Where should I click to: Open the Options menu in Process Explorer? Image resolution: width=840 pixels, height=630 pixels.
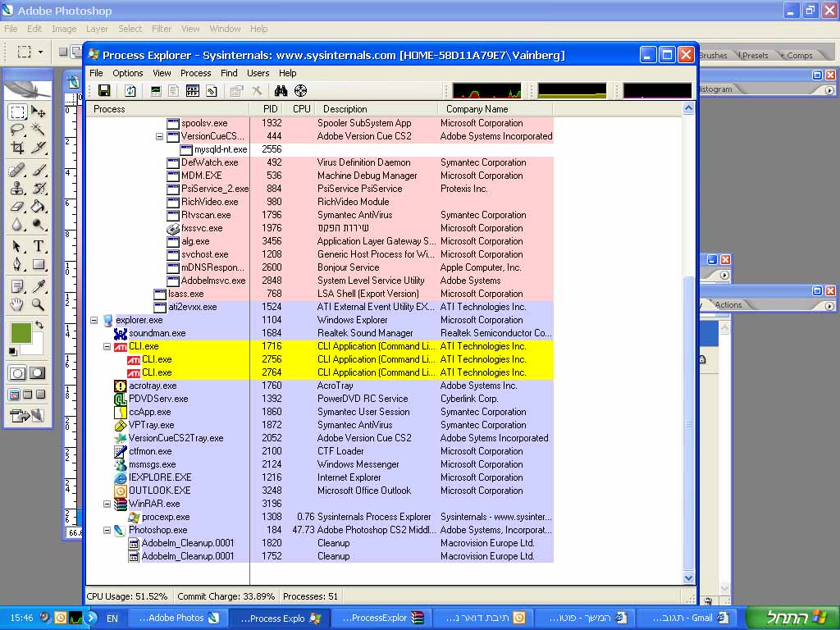click(127, 73)
